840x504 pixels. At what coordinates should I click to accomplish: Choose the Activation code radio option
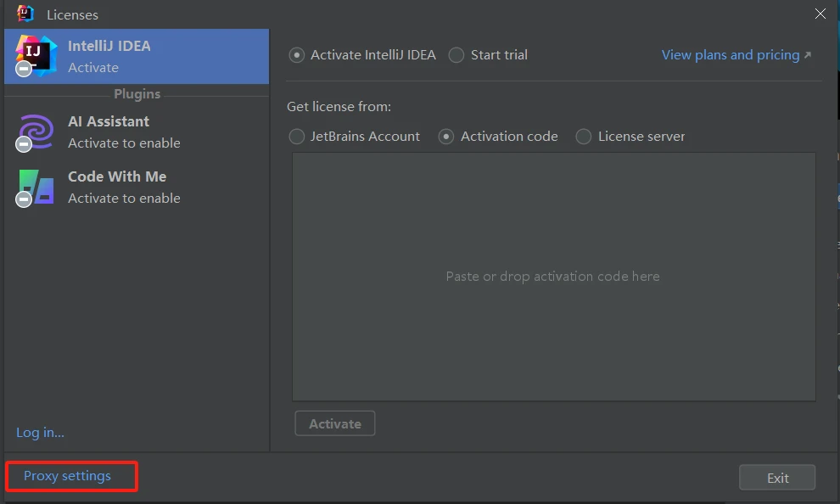446,137
